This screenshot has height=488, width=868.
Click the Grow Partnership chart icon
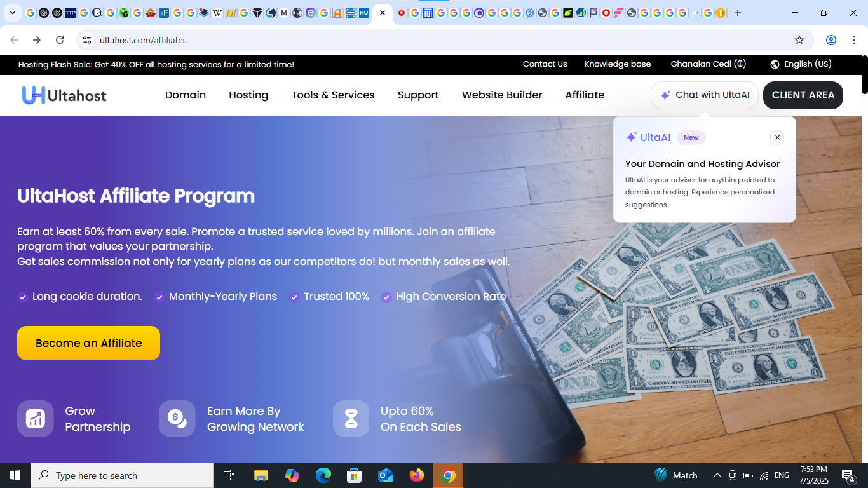coord(36,419)
